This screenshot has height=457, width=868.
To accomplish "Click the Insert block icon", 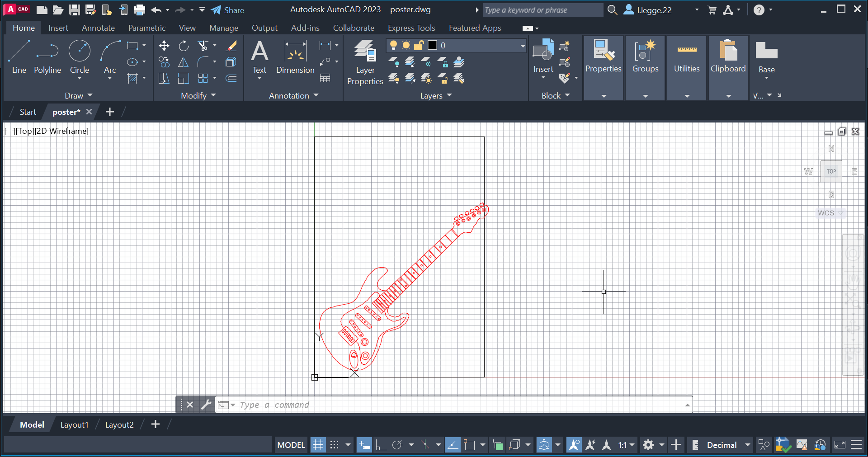I will [x=543, y=57].
